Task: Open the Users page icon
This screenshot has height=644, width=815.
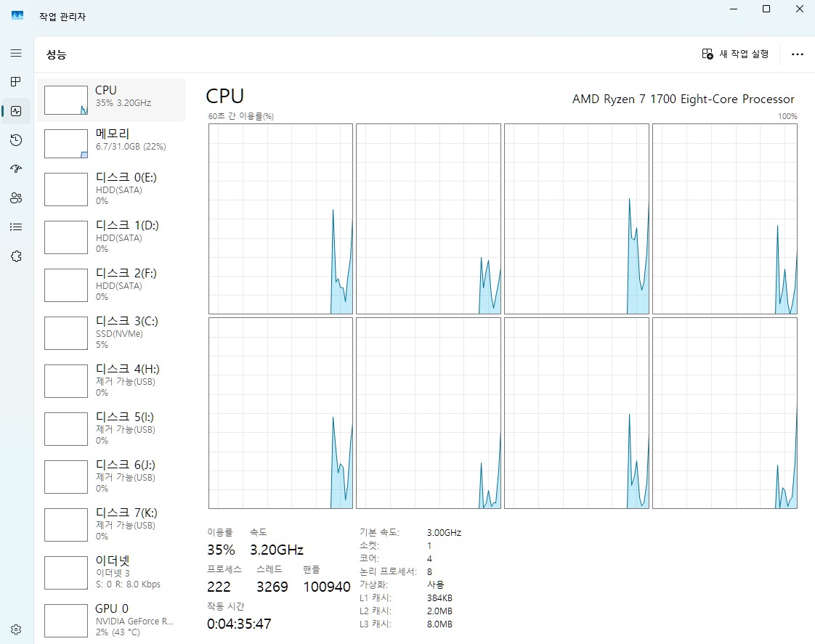Action: coord(16,198)
